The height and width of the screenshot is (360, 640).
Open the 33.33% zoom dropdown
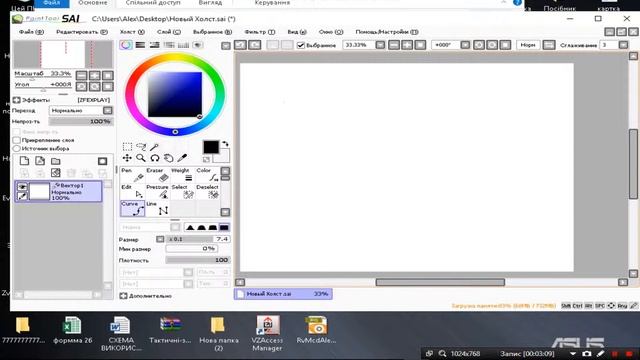(x=380, y=45)
